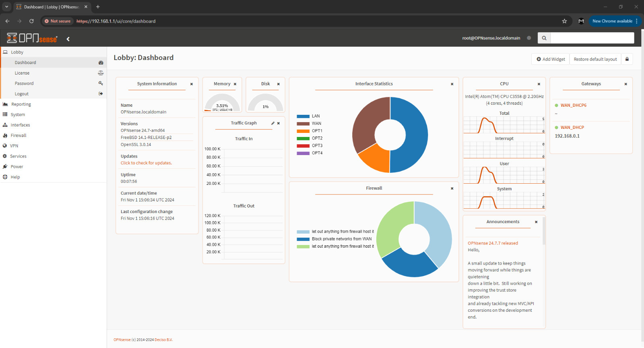Click the search magnifier icon

coord(544,38)
